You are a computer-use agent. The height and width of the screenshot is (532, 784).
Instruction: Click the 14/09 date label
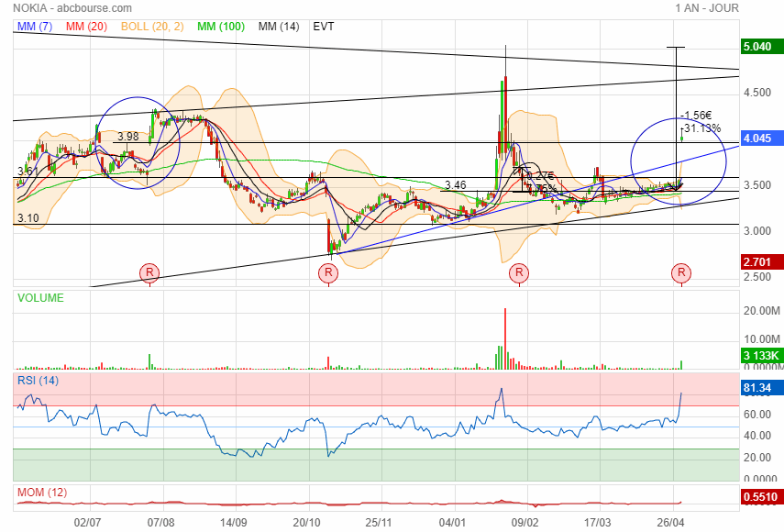[234, 523]
